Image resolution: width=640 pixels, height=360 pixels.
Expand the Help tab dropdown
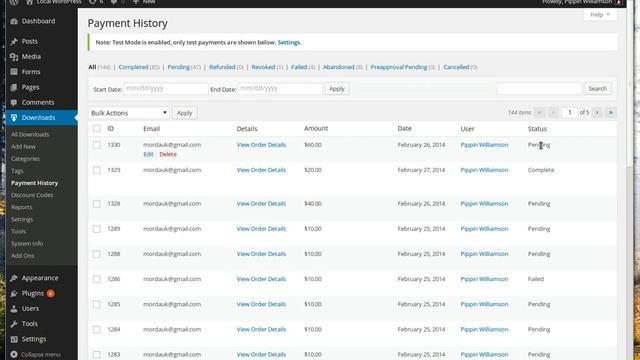pos(600,15)
